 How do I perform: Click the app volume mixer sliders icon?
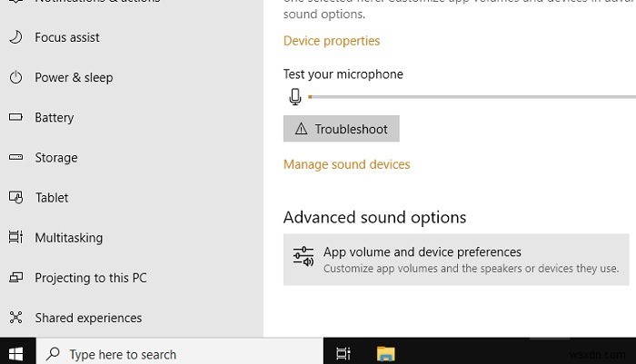(x=303, y=257)
